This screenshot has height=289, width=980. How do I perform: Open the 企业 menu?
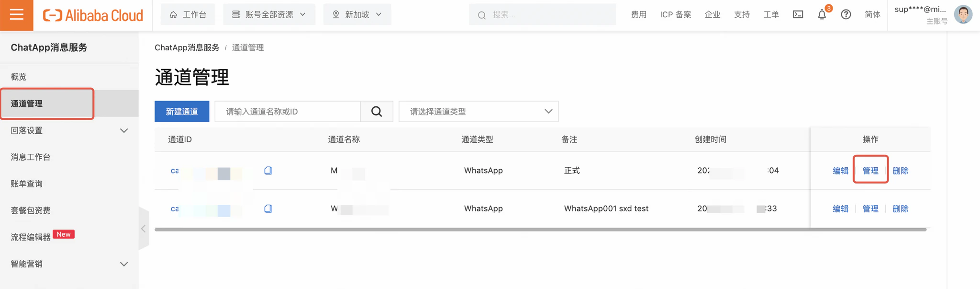pyautogui.click(x=712, y=15)
